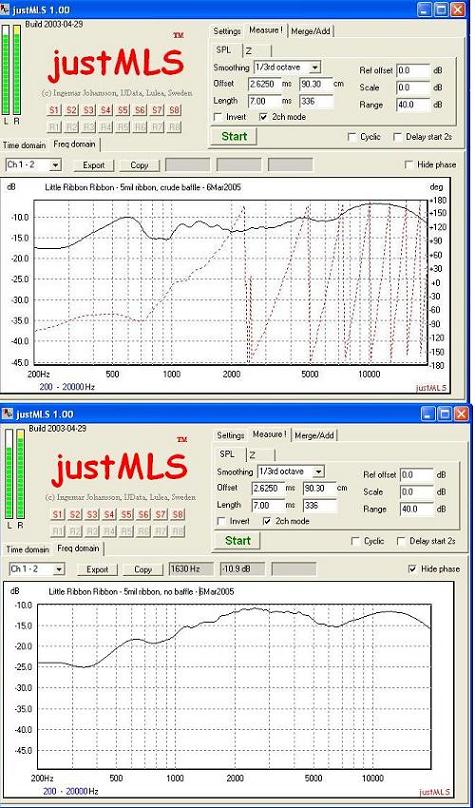The width and height of the screenshot is (475, 808).
Task: Check Hide phase in upper window
Action: point(409,165)
